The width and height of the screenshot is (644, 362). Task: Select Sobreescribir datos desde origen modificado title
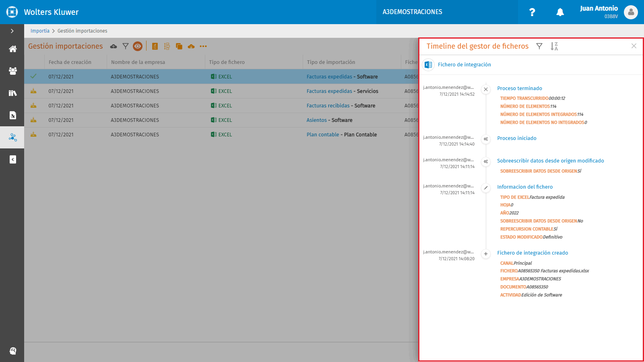550,161
